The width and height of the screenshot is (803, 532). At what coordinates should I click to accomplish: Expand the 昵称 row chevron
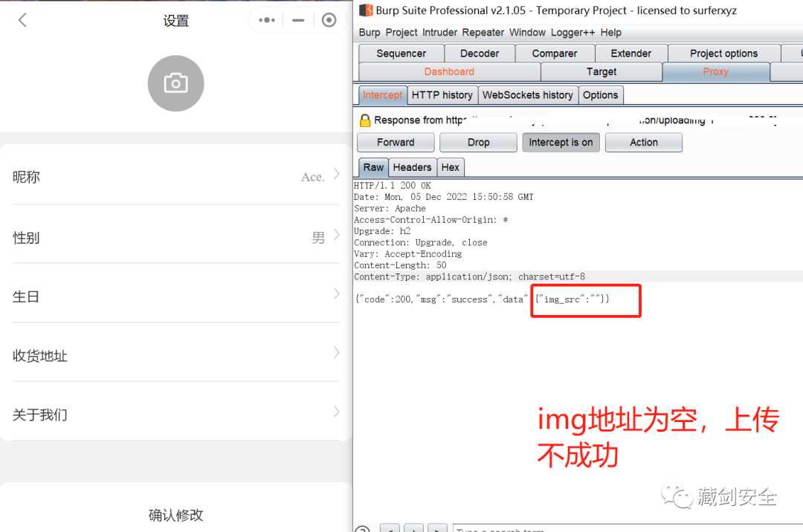click(x=337, y=174)
